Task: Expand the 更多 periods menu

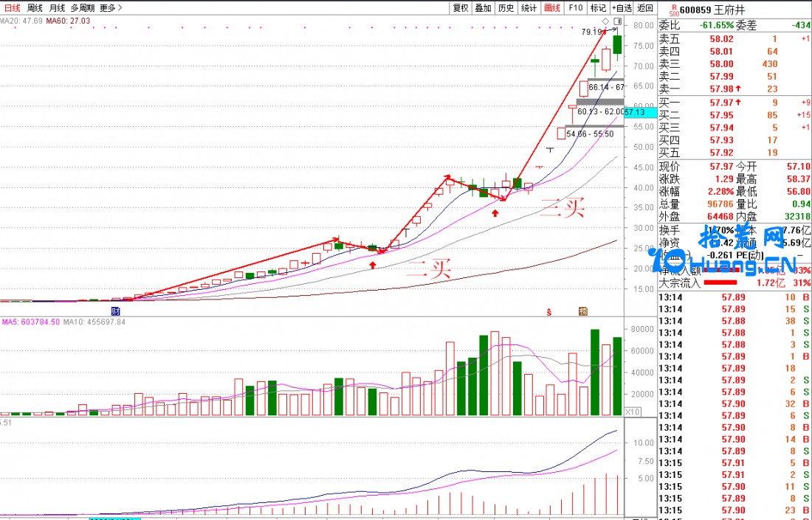Action: tap(111, 8)
